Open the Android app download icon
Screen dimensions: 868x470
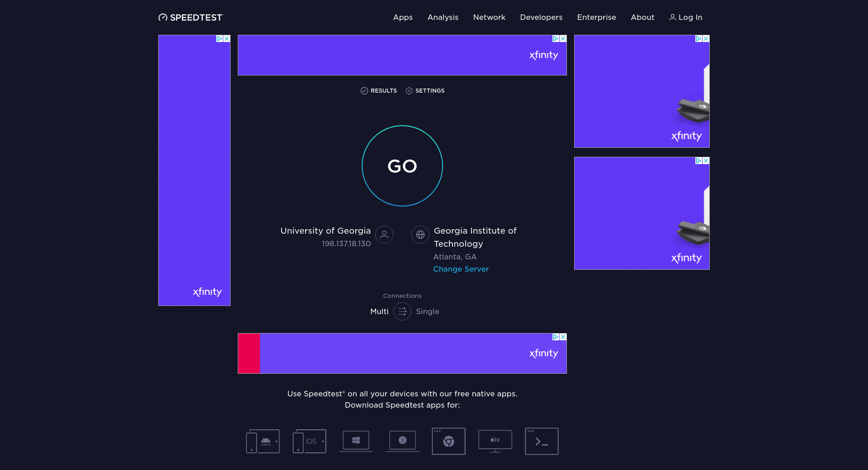coord(263,441)
